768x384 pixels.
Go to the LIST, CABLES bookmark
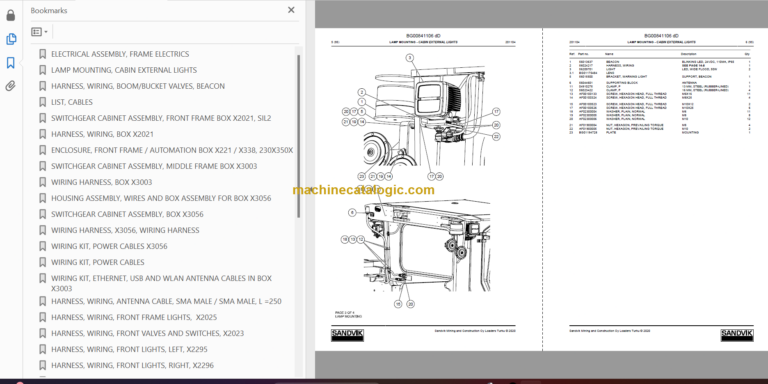(x=72, y=102)
